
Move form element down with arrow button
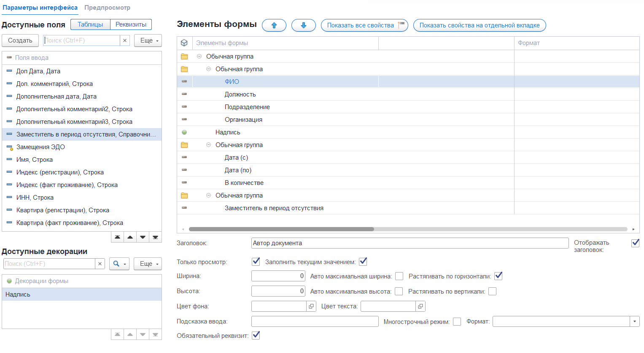pos(304,25)
